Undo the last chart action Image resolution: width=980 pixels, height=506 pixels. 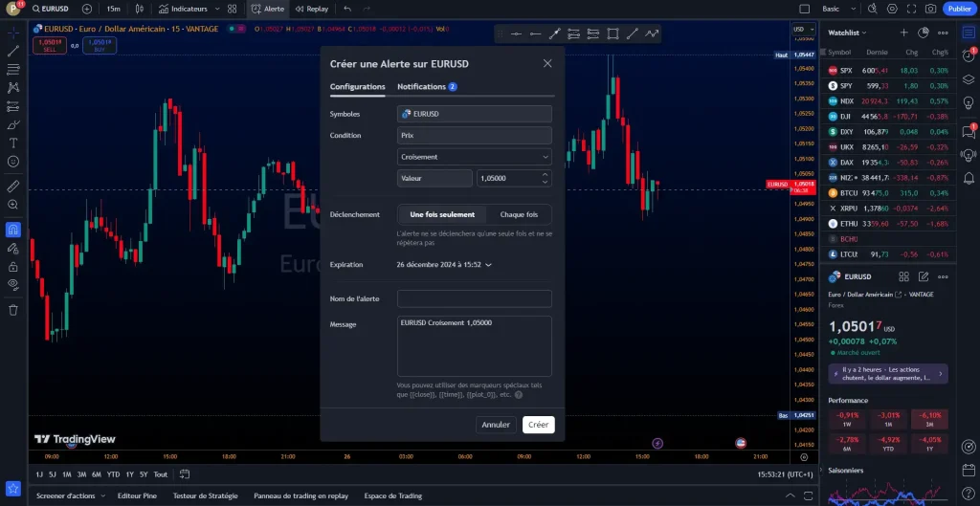point(347,9)
